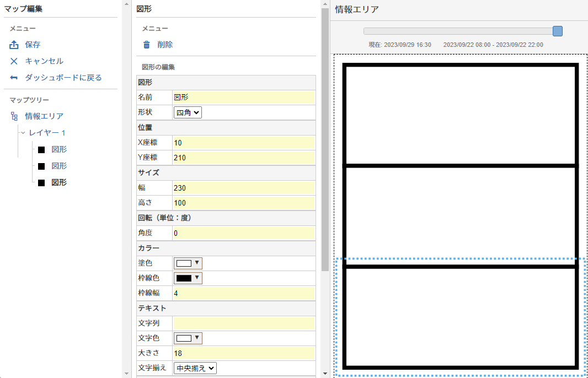Click the scroll down arrow of the left panel scrollbar
Viewport: 588px width, 378px height.
coord(126,374)
